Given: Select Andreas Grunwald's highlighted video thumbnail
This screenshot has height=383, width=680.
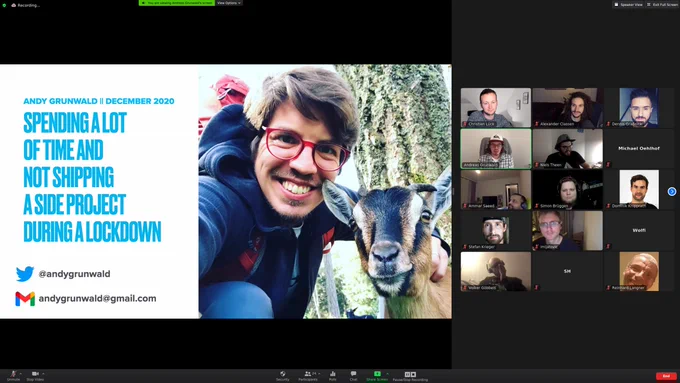Looking at the screenshot, I should coord(496,148).
